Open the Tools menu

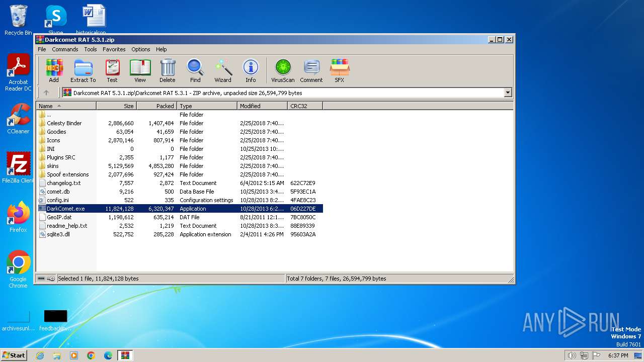91,49
